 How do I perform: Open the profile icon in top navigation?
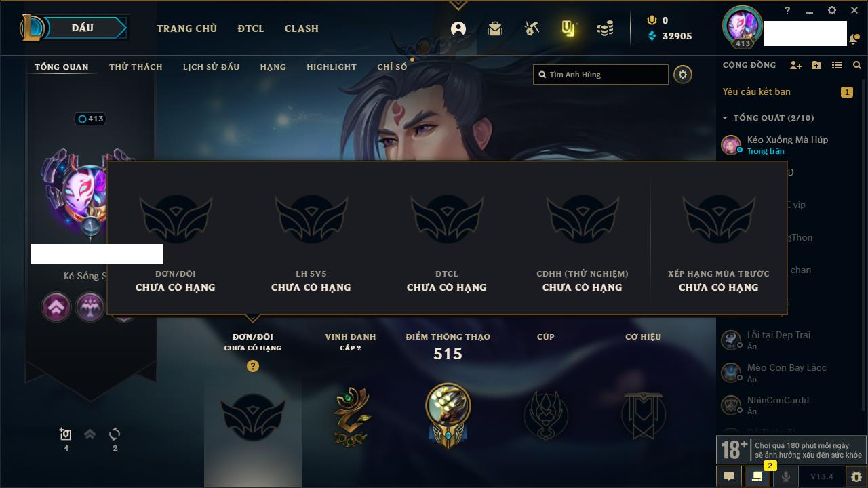point(458,28)
